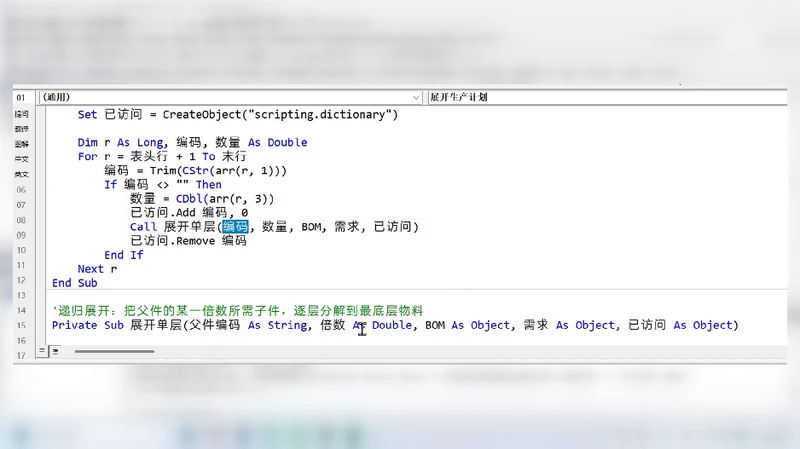This screenshot has width=800, height=449.
Task: Click the Next r line
Action: point(97,269)
